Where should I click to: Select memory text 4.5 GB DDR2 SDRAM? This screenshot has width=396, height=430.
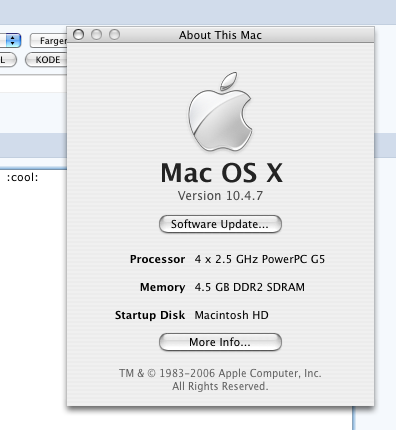(250, 287)
